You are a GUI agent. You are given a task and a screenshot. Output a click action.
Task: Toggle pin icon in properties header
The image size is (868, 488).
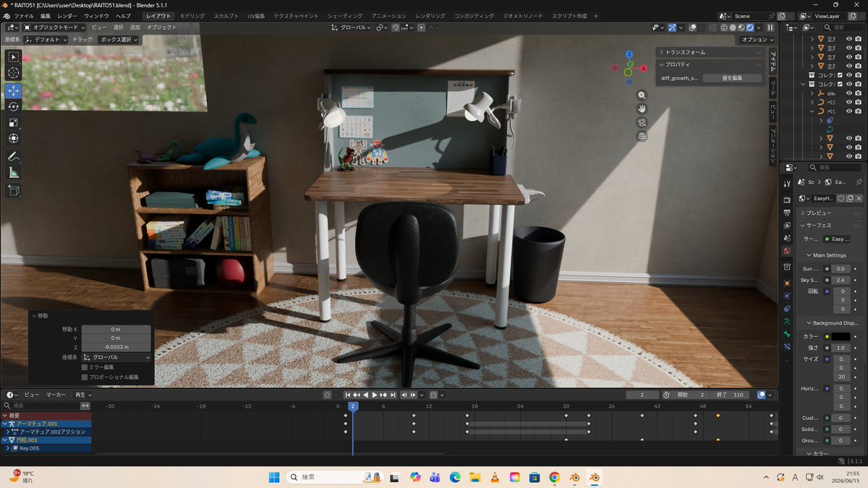click(858, 182)
